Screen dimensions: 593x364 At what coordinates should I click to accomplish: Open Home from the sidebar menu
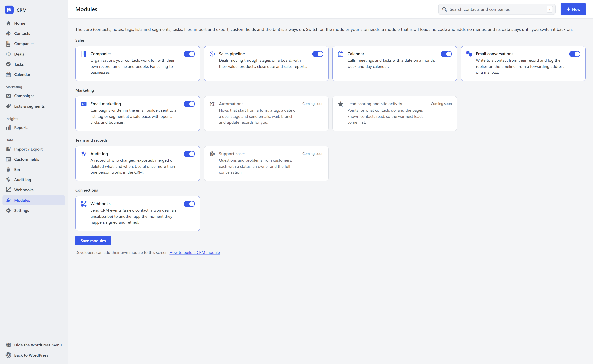[x=34, y=23]
